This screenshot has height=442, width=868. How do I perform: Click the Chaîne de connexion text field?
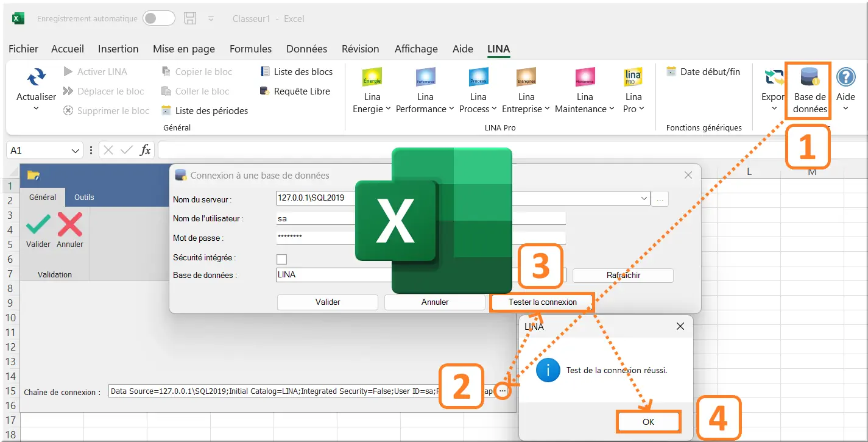pos(302,391)
